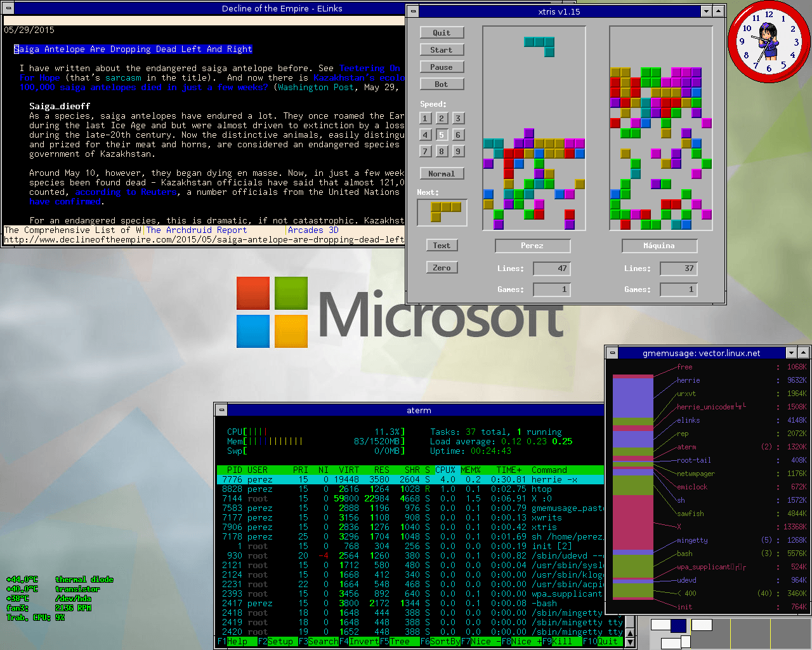The image size is (812, 650).
Task: Click the Perez player name field
Action: pyautogui.click(x=532, y=246)
